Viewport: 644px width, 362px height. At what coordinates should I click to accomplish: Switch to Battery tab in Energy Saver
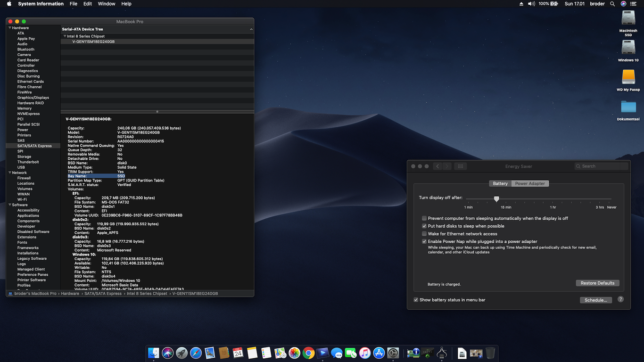[500, 184]
